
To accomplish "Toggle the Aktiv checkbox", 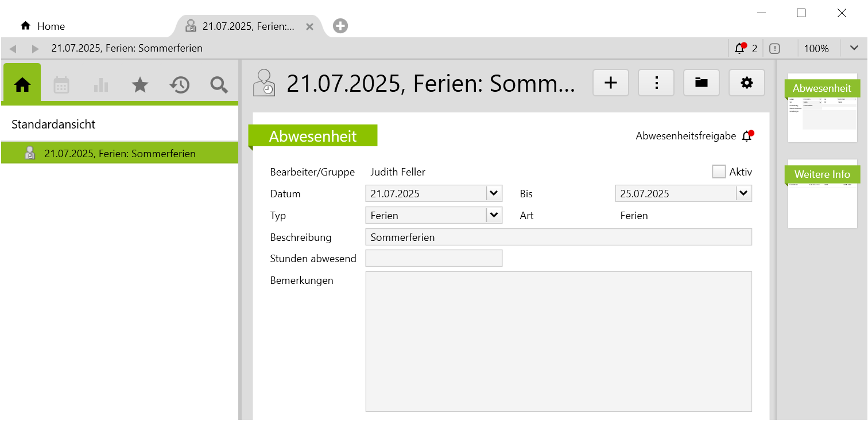I will point(719,171).
